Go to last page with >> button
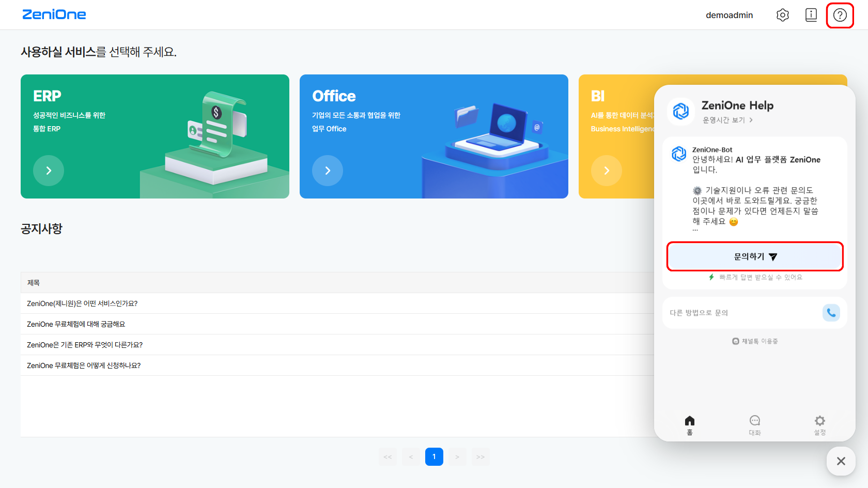This screenshot has width=868, height=488. tap(481, 457)
